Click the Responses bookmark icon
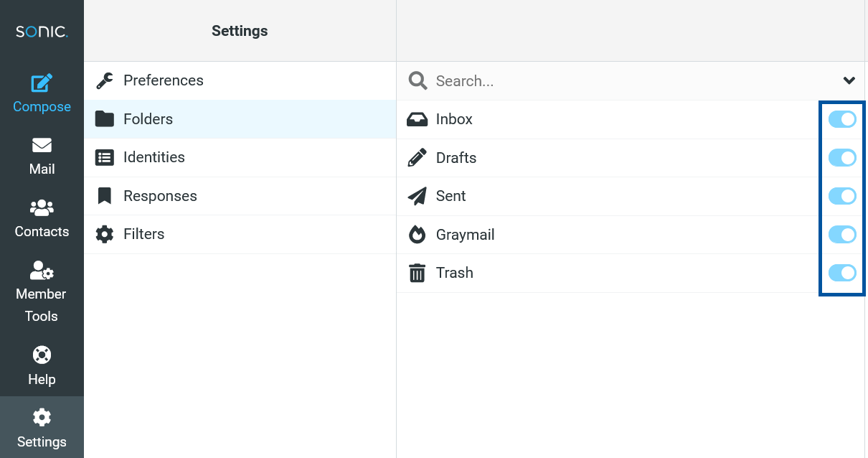The width and height of the screenshot is (868, 458). tap(105, 196)
